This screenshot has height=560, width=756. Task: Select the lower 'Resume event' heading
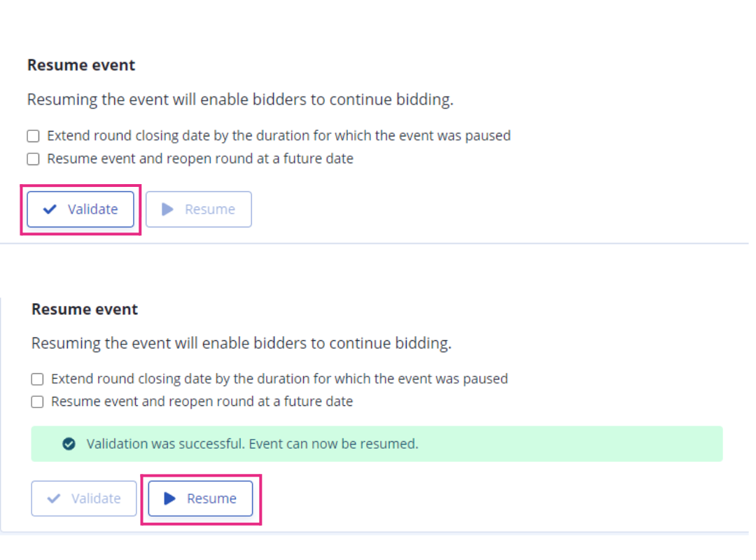[85, 309]
